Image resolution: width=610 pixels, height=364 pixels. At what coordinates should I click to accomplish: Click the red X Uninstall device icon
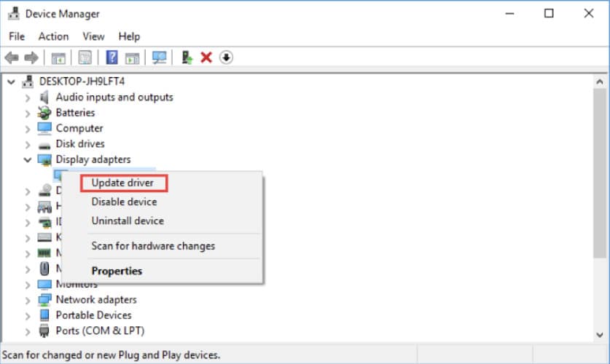[x=206, y=58]
